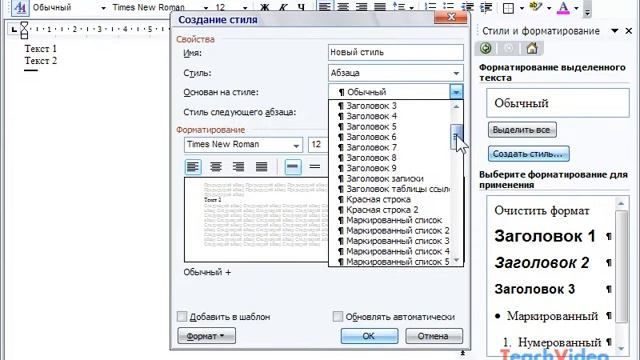The image size is (640, 360).
Task: Set center alignment in style dialog
Action: click(216, 167)
